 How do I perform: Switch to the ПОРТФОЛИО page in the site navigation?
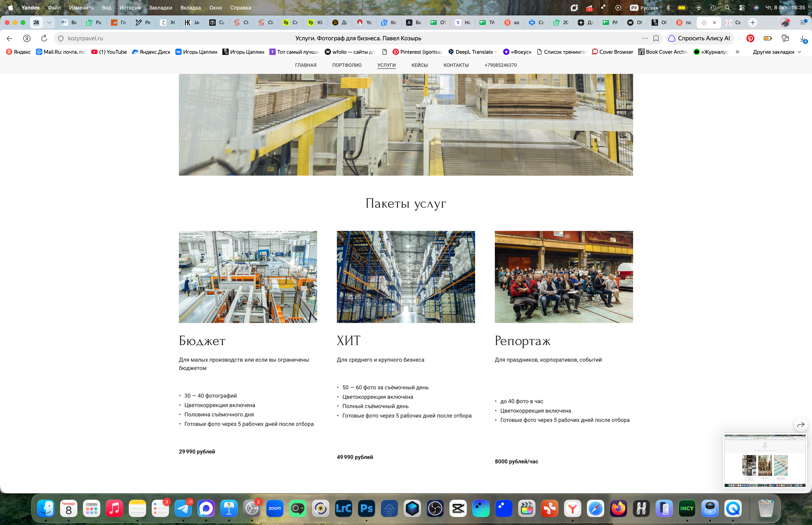pos(347,65)
